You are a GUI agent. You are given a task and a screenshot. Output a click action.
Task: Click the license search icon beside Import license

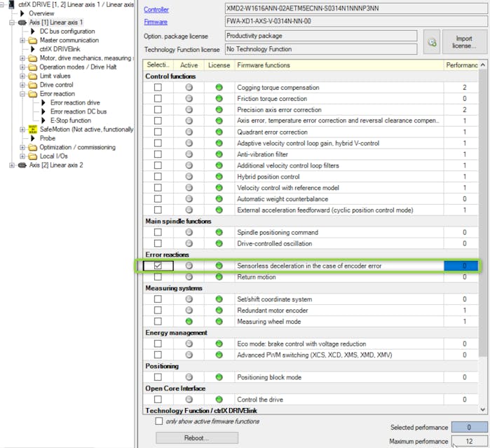pos(432,43)
